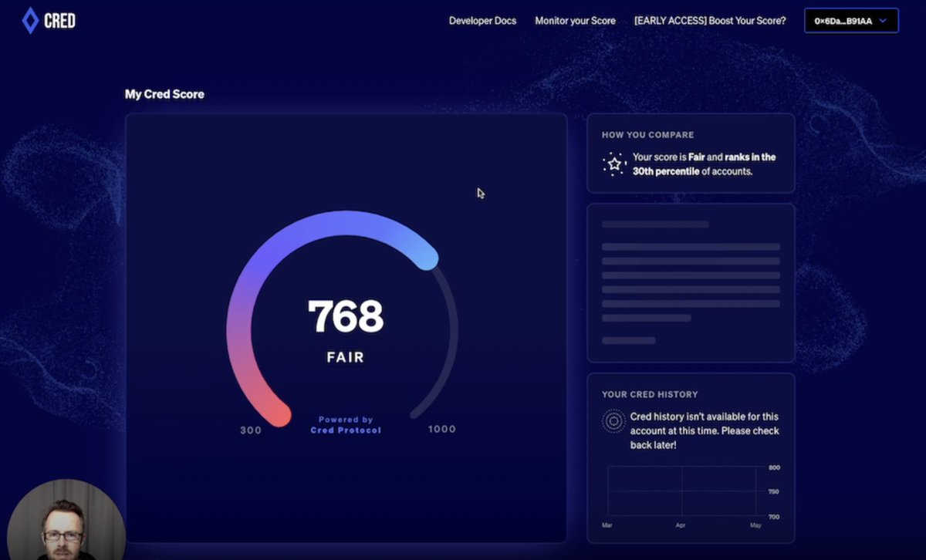Click the Mar label on history chart
Image resolution: width=926 pixels, height=560 pixels.
coord(607,525)
